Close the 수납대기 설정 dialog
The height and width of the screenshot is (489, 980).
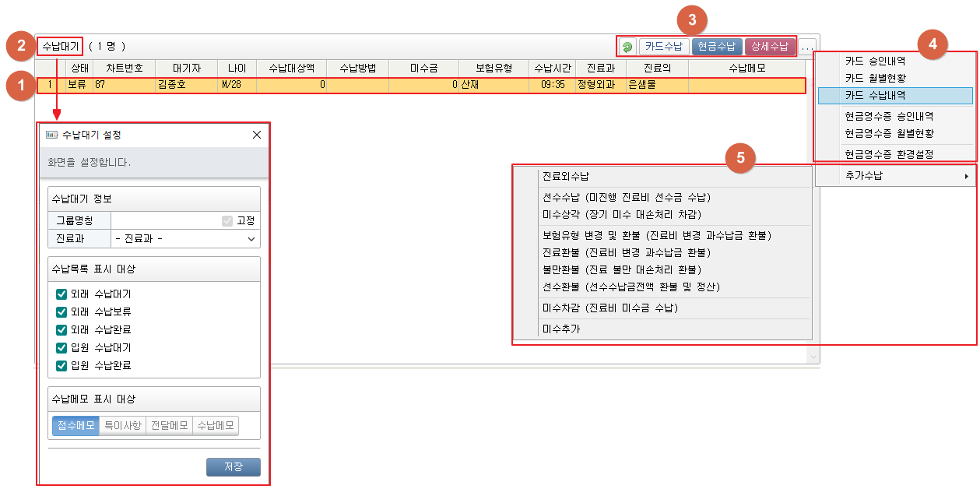[257, 135]
